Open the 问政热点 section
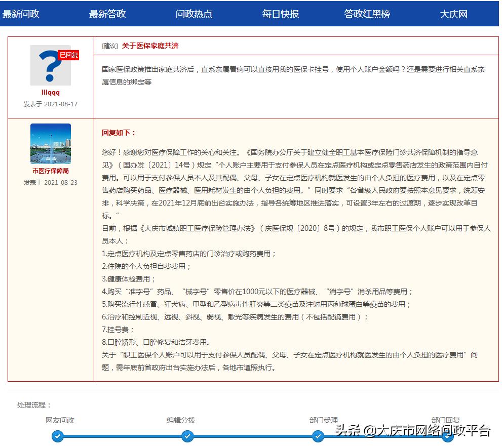Viewport: 502px width, 448px height. (x=194, y=15)
